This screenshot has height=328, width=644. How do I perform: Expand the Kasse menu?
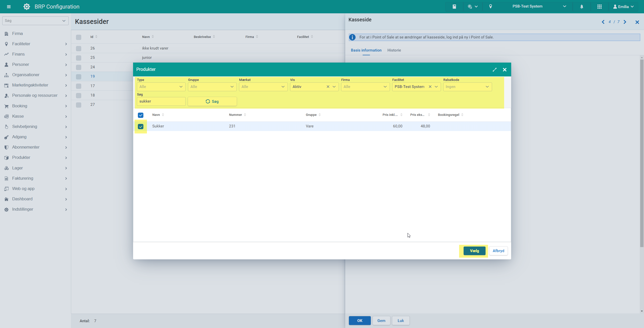click(35, 116)
